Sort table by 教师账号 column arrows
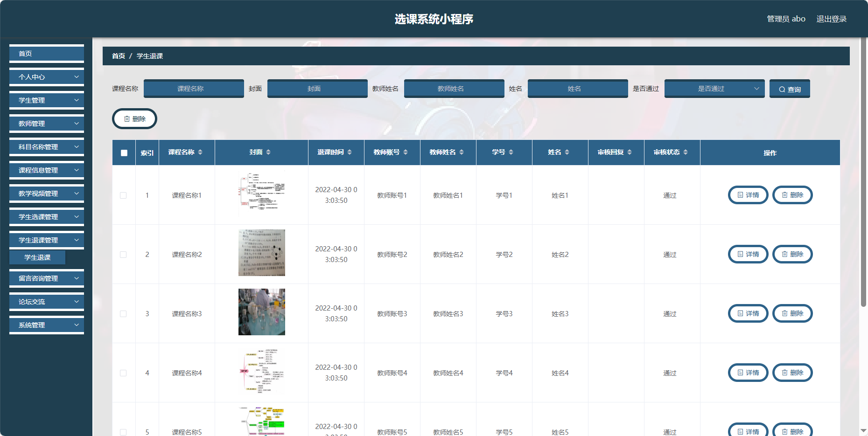Viewport: 868px width, 436px height. point(406,152)
